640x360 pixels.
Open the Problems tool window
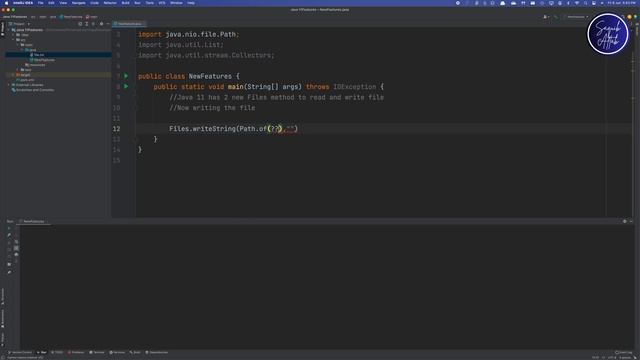click(76, 352)
